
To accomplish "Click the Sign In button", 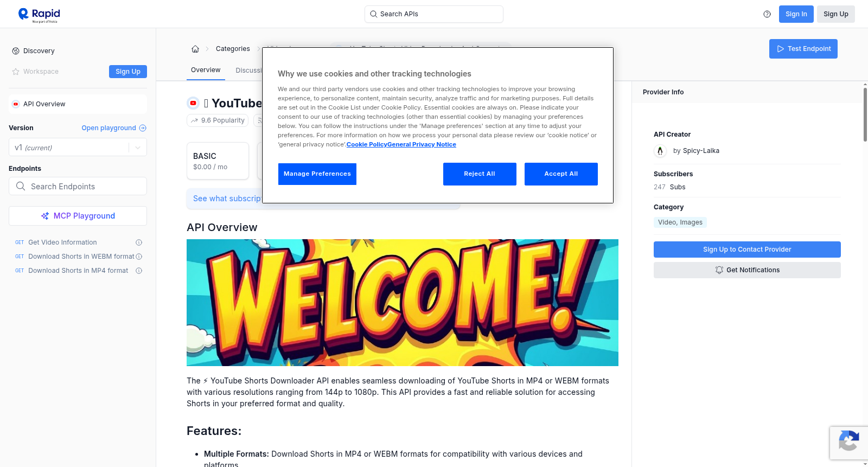I will point(796,14).
